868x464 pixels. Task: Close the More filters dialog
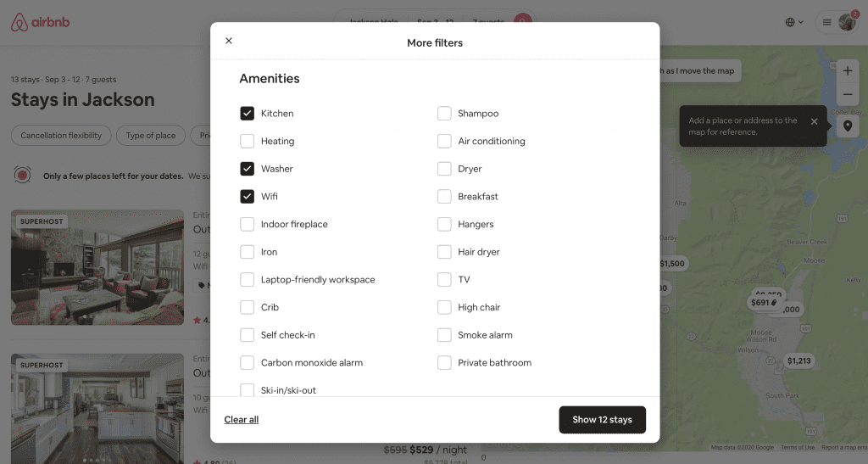tap(229, 41)
